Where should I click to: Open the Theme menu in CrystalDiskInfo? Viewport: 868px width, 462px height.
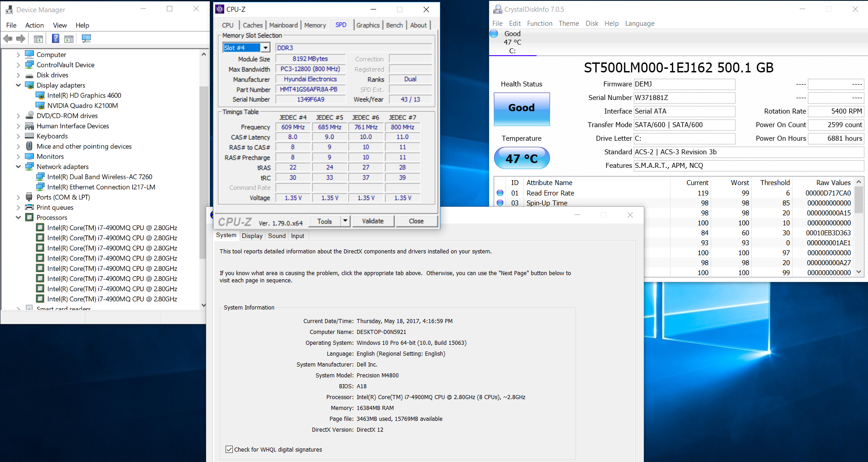[x=569, y=24]
